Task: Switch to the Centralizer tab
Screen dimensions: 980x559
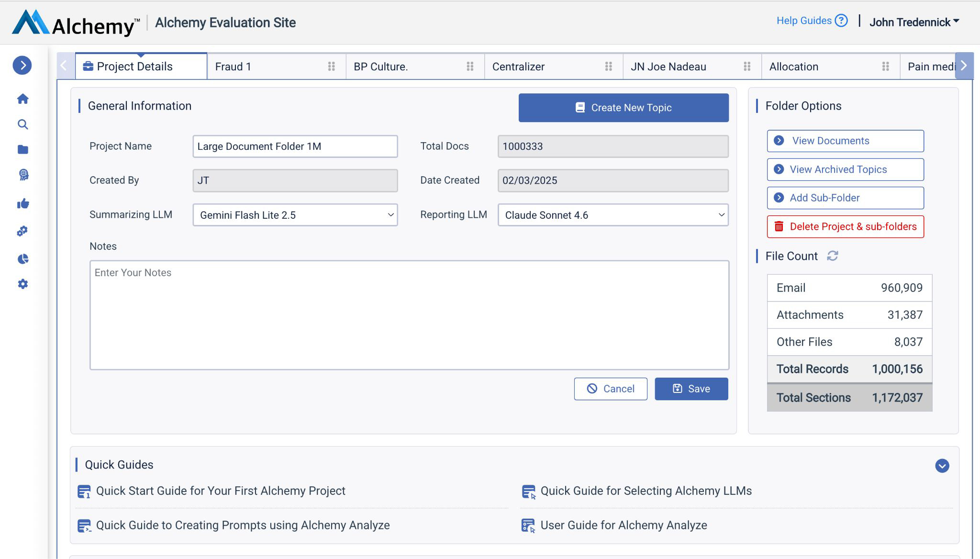Action: (x=518, y=67)
